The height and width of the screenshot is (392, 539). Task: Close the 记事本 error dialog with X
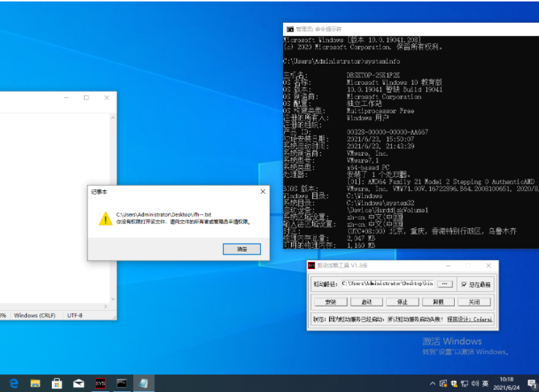263,192
